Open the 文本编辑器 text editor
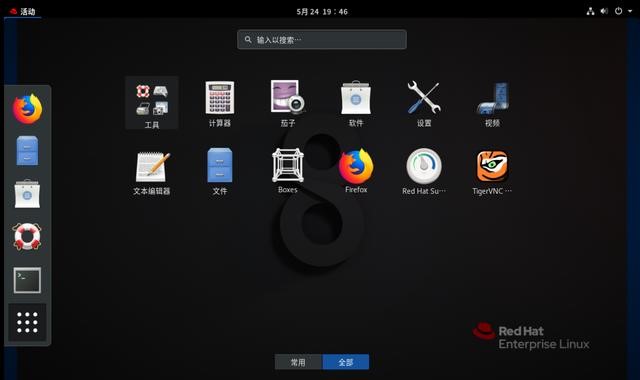This screenshot has height=380, width=640. click(151, 171)
